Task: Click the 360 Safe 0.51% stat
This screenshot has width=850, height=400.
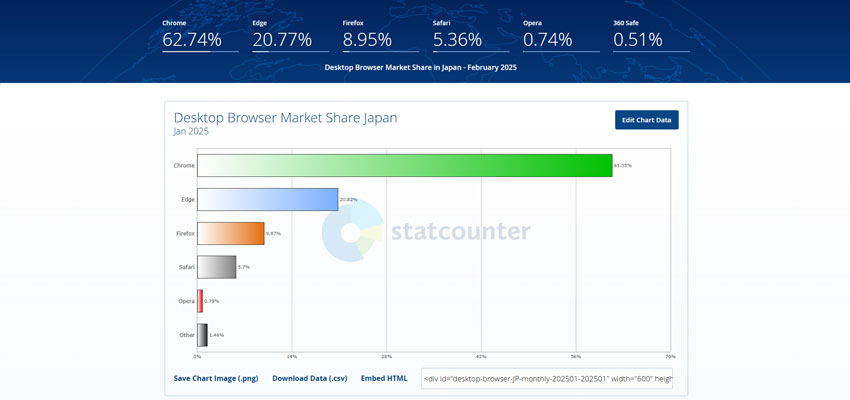Action: pos(651,36)
